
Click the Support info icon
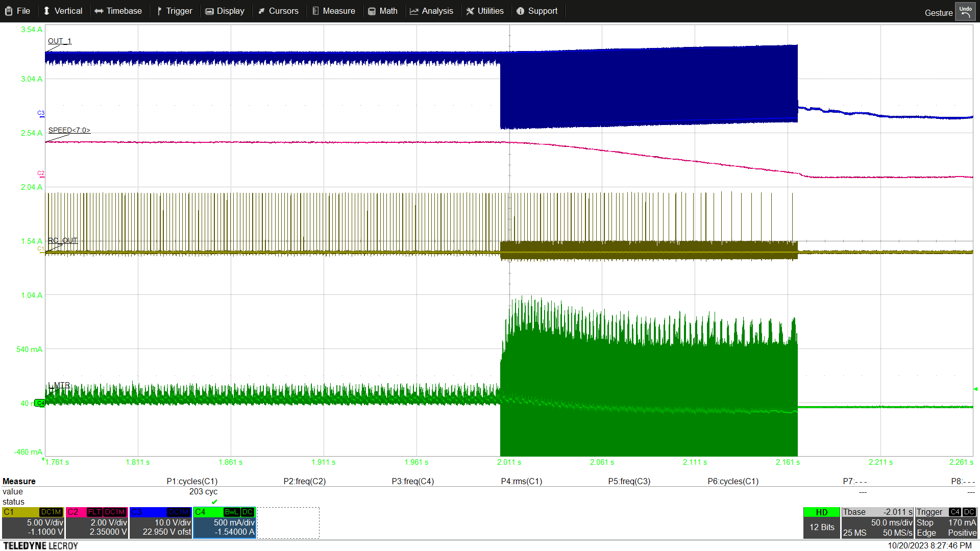pyautogui.click(x=520, y=11)
